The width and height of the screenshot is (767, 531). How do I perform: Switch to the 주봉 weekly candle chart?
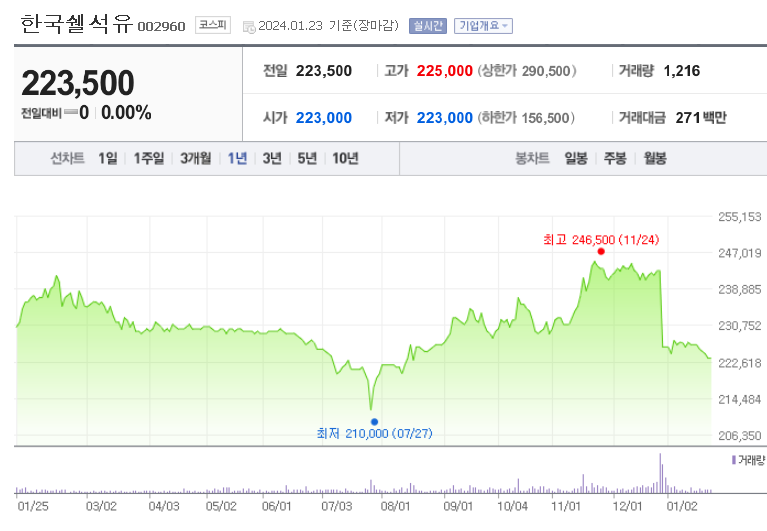pyautogui.click(x=615, y=158)
